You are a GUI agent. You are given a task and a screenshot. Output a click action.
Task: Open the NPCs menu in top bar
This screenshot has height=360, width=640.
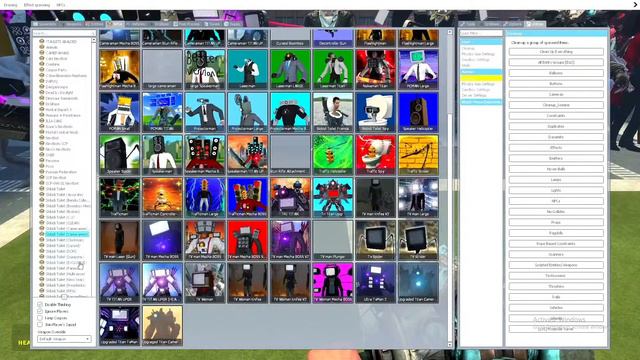point(61,5)
